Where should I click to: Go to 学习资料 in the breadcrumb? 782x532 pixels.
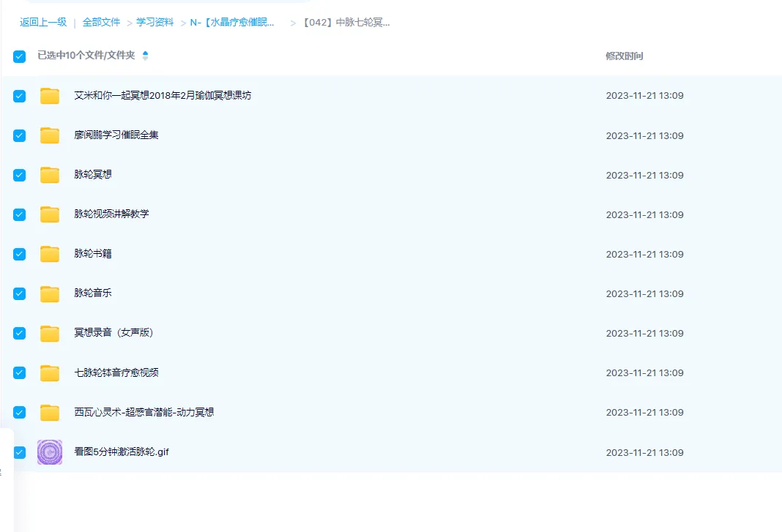click(x=154, y=22)
